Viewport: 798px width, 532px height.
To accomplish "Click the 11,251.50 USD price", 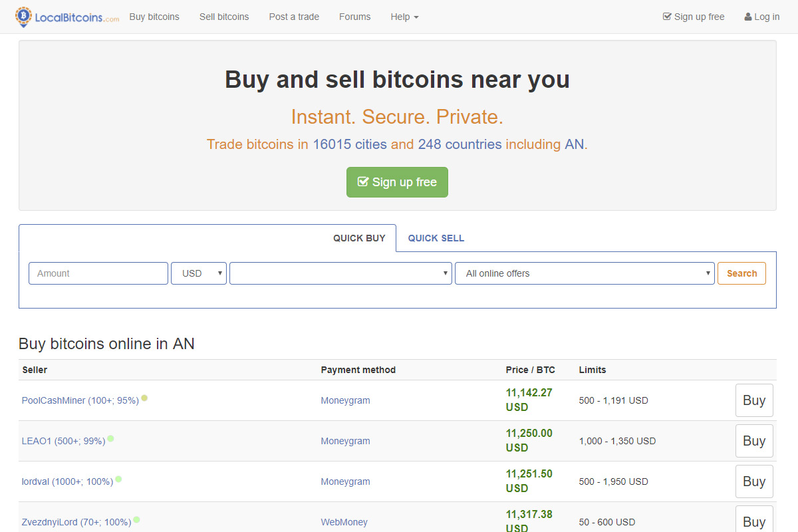I will click(529, 481).
